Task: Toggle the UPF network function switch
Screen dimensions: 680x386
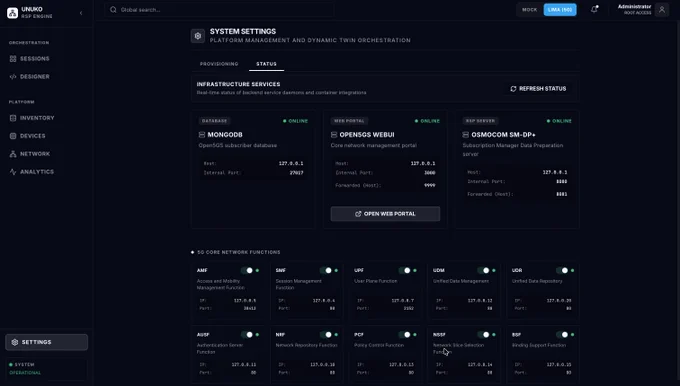Action: point(404,270)
